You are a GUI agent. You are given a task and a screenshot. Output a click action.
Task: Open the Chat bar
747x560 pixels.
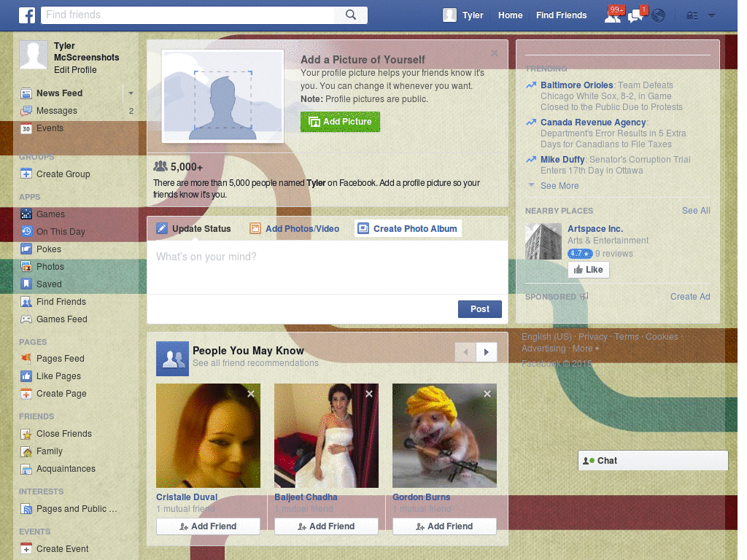pos(653,461)
